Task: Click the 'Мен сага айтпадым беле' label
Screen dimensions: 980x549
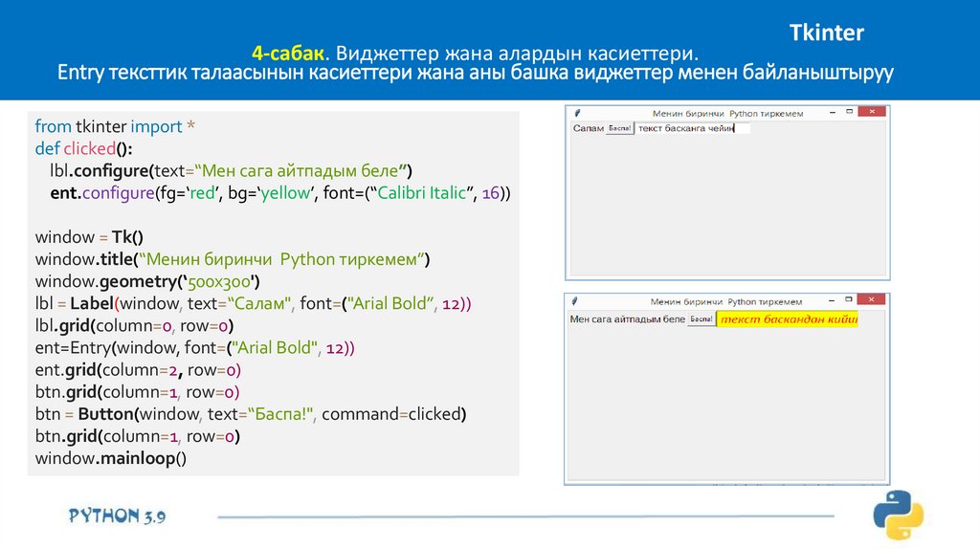Action: pos(627,319)
